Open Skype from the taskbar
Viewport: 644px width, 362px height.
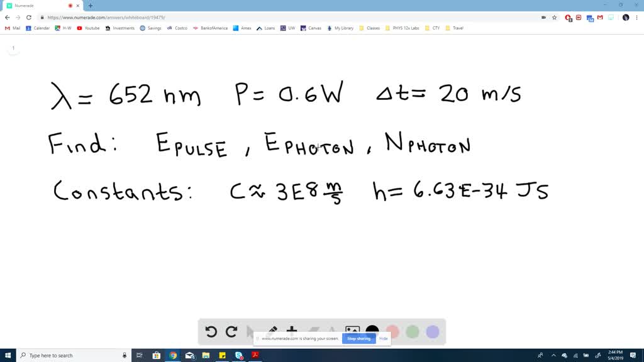[x=239, y=355]
